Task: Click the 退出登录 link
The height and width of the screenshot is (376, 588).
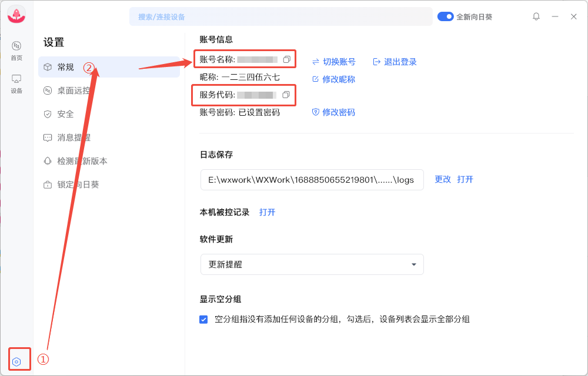Action: click(395, 62)
